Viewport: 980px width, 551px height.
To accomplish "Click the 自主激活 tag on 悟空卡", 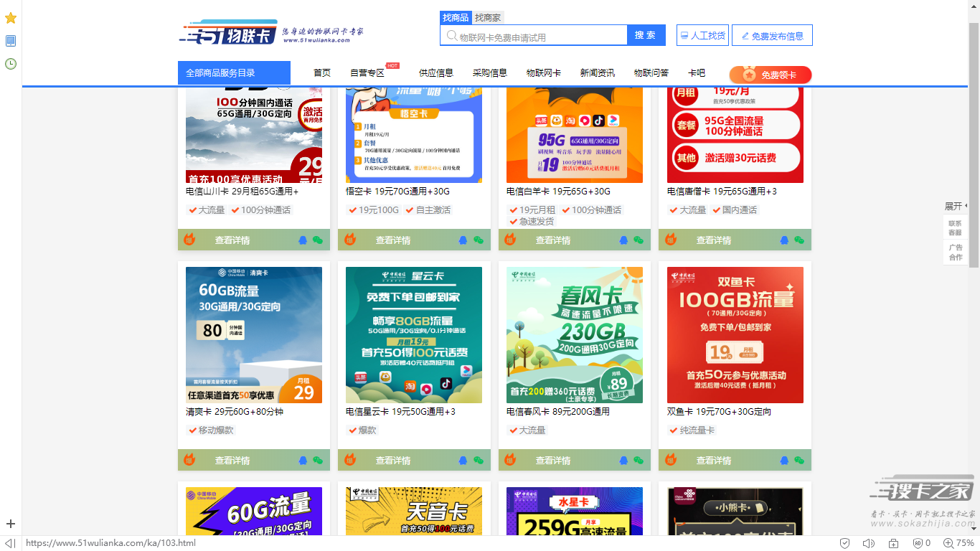I will pyautogui.click(x=428, y=210).
